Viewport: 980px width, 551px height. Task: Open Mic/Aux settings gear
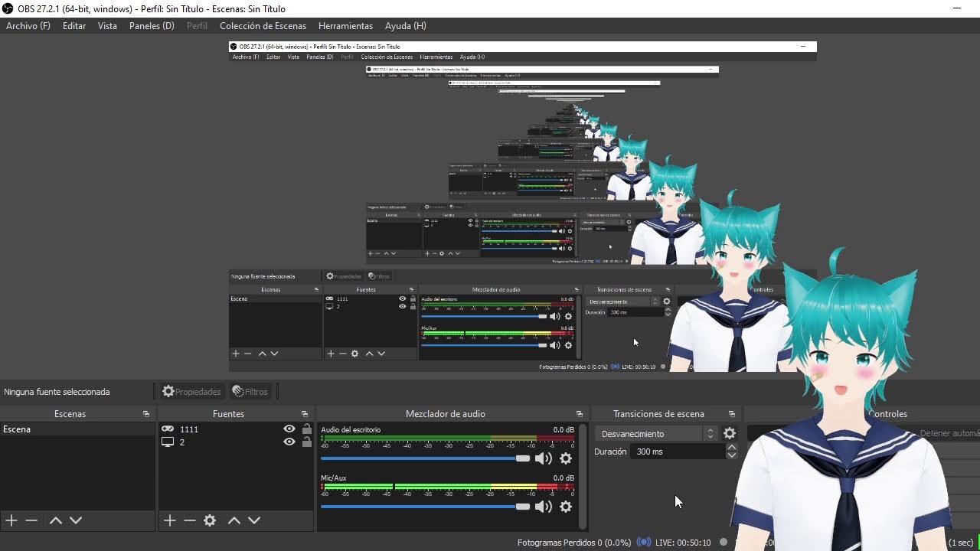[566, 507]
